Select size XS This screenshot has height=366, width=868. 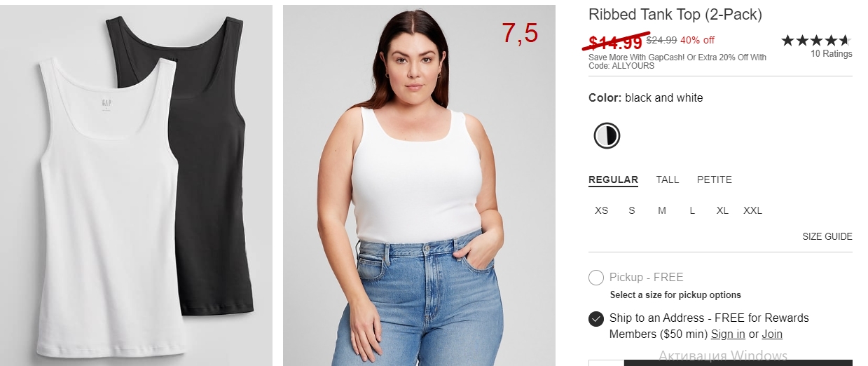pyautogui.click(x=602, y=210)
